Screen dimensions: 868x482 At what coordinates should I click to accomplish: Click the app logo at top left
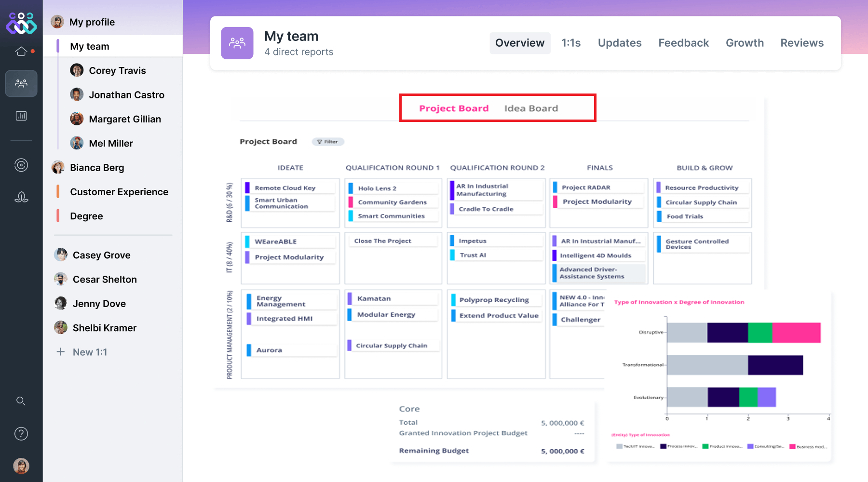[x=21, y=23]
